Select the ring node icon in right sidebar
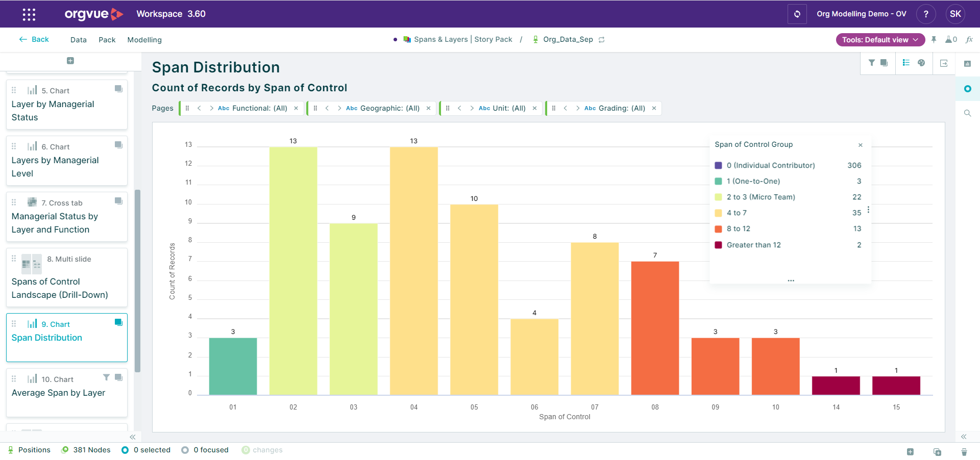The image size is (980, 460). click(x=967, y=89)
